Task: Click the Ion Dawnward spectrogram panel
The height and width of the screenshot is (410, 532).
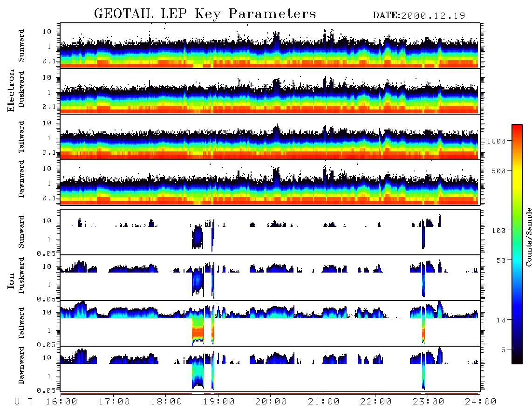Action: pos(270,369)
